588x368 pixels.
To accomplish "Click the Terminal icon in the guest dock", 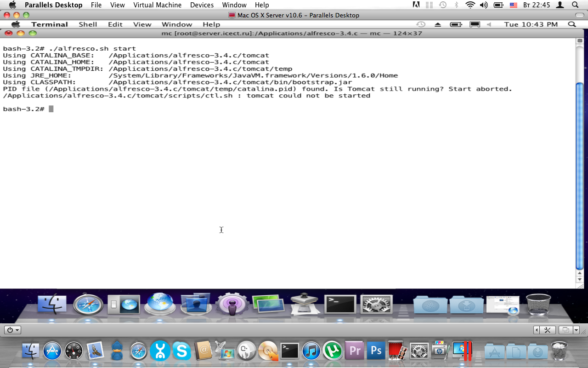I will (340, 305).
